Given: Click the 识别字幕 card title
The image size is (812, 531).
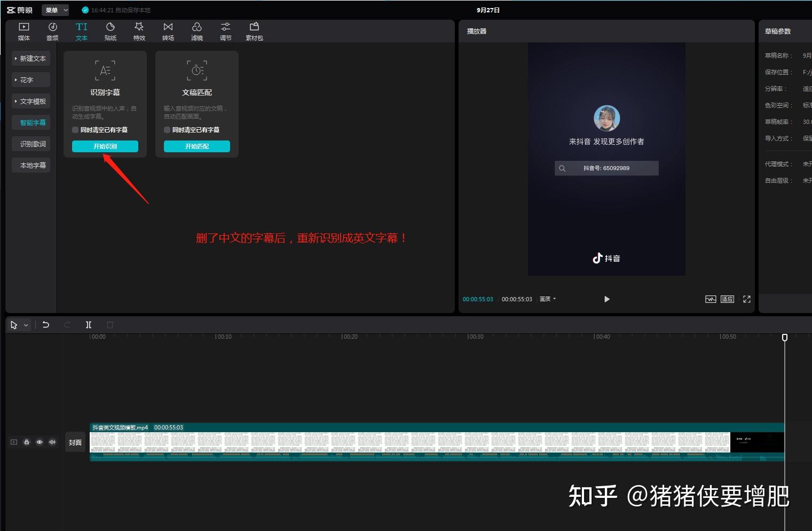Looking at the screenshot, I should click(105, 92).
